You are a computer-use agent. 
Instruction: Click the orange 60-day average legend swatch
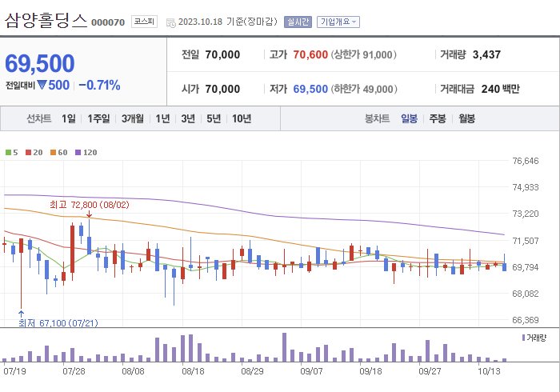click(x=54, y=153)
